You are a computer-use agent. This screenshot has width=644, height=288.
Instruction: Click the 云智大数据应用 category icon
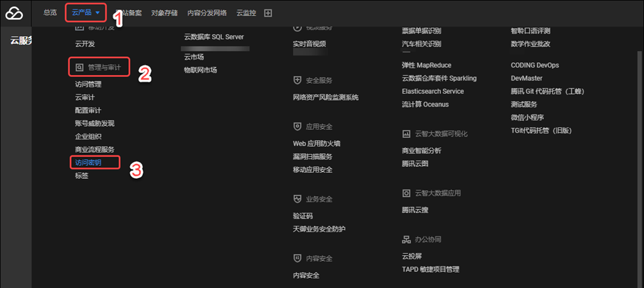(406, 193)
